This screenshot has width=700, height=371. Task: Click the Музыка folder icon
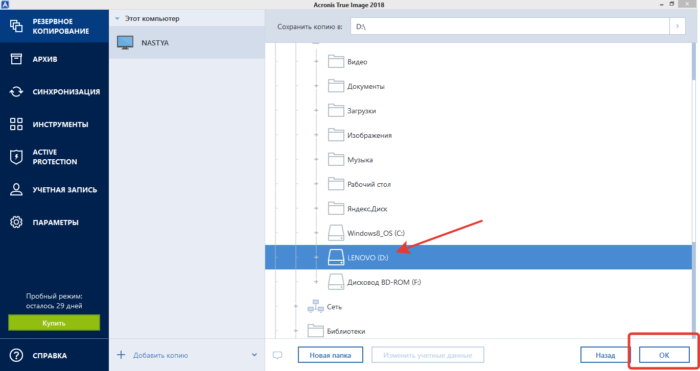336,159
